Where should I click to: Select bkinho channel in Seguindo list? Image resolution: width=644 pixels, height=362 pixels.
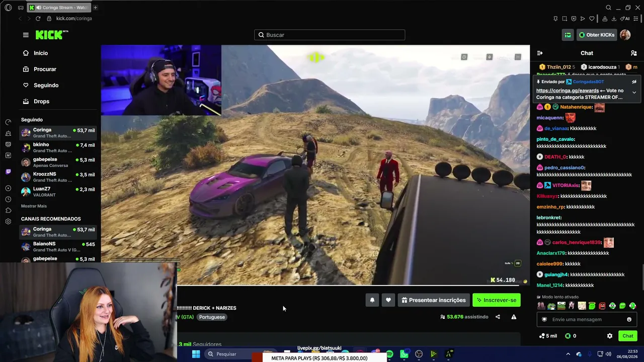pos(58,147)
